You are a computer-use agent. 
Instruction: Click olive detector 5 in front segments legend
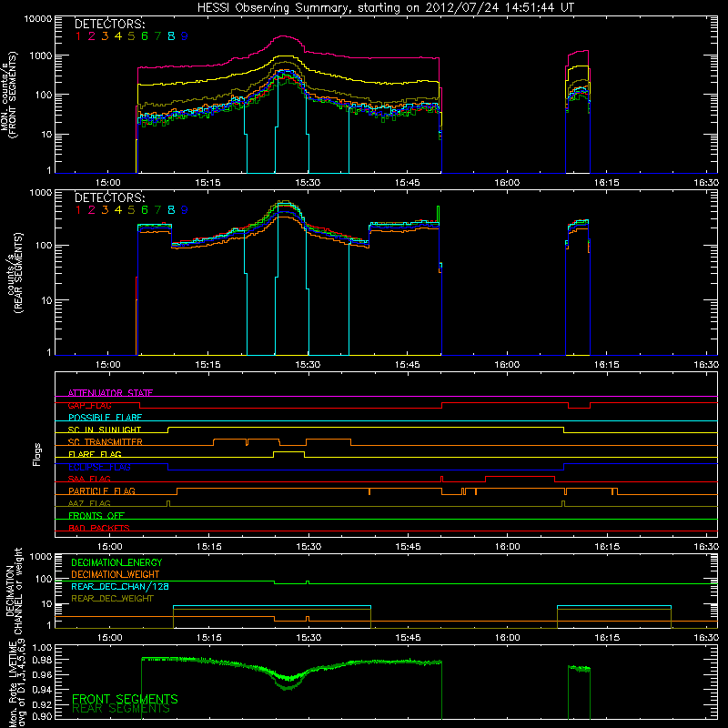click(131, 36)
